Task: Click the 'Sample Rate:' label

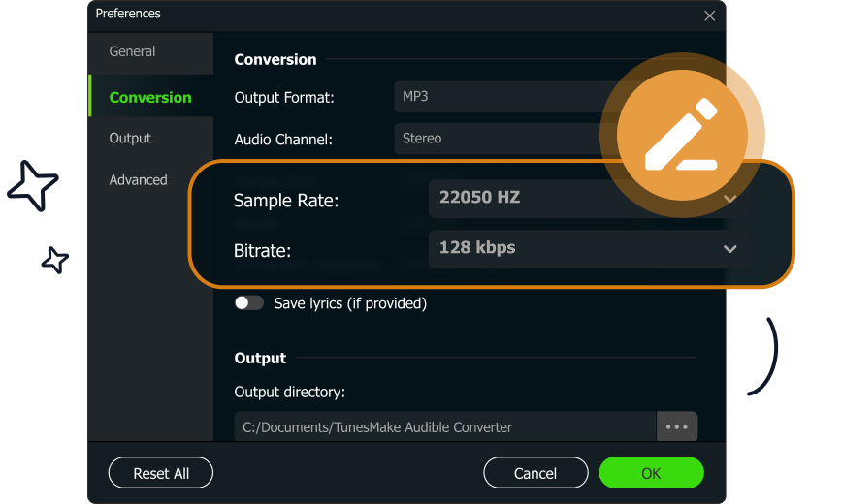Action: click(x=286, y=201)
